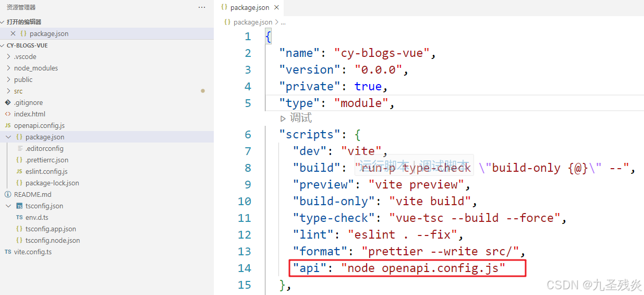This screenshot has width=644, height=295.
Task: Collapse the tsconfig.json nested files chevron
Action: tap(8, 206)
